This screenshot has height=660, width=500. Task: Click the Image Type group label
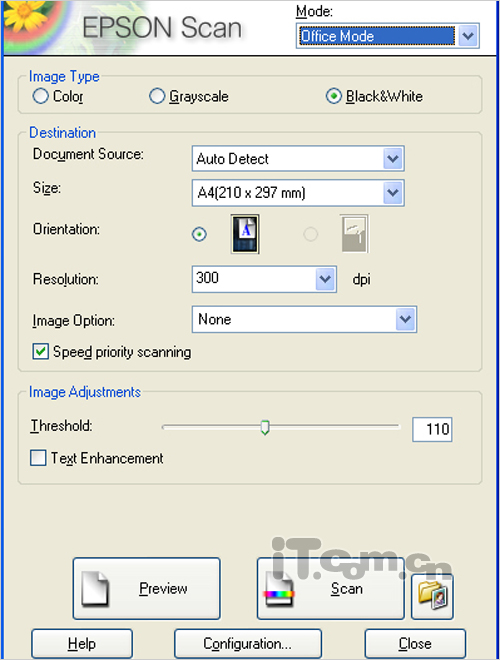(x=64, y=77)
